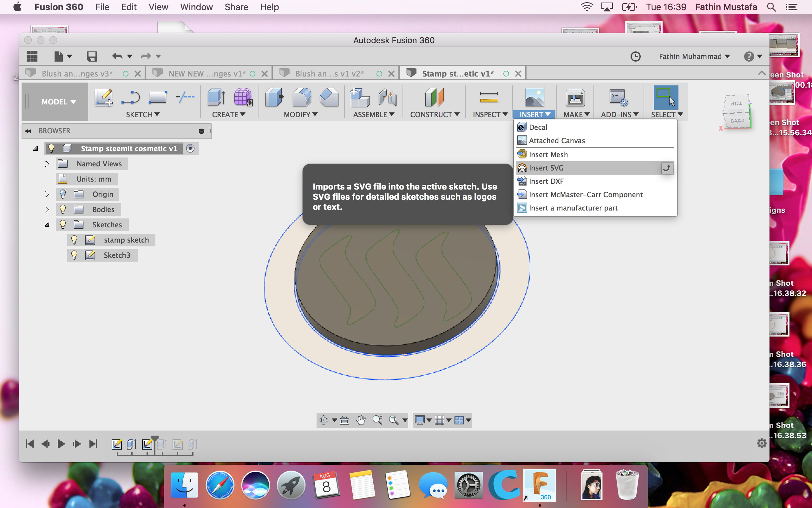812x508 pixels.
Task: Select the Rectangle sketch tool
Action: (158, 97)
